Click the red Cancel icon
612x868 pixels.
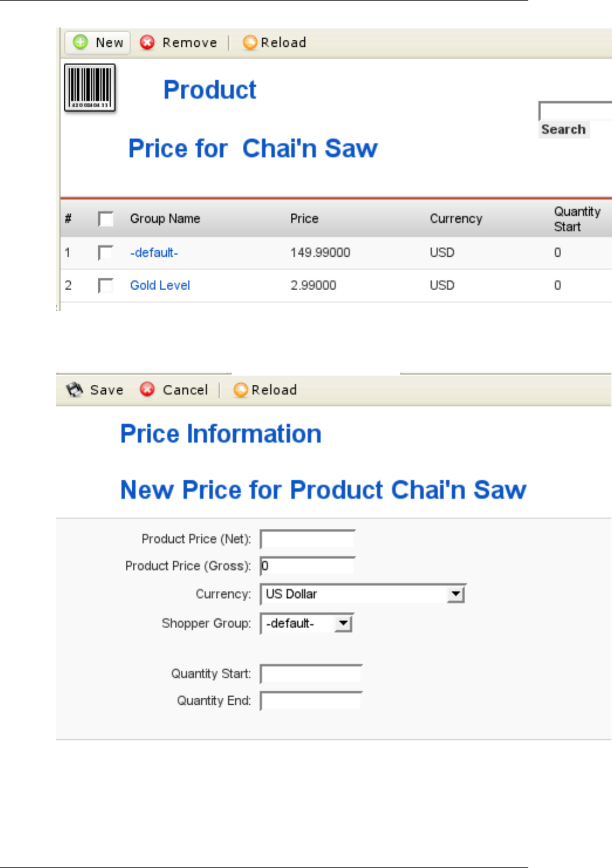coord(147,390)
